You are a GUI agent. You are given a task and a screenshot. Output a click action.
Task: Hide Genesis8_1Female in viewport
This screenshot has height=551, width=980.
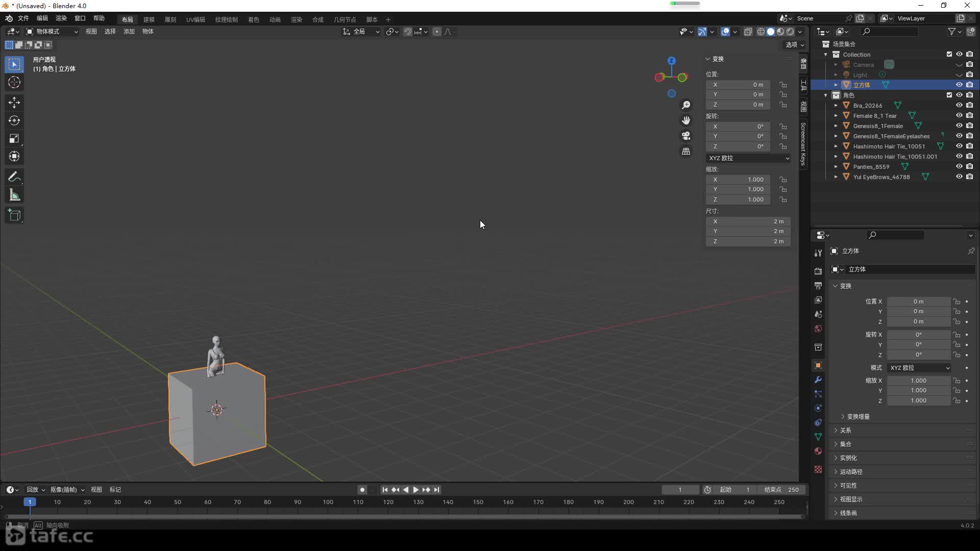[x=959, y=126]
